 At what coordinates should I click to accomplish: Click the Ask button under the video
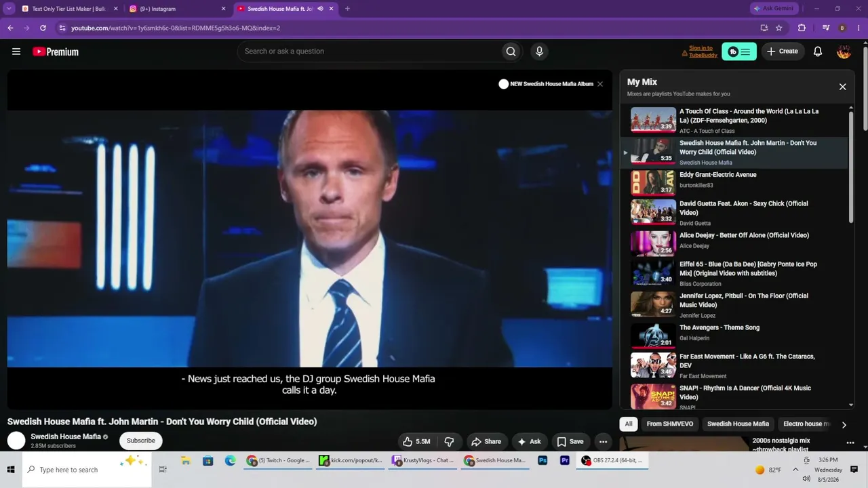[530, 441]
